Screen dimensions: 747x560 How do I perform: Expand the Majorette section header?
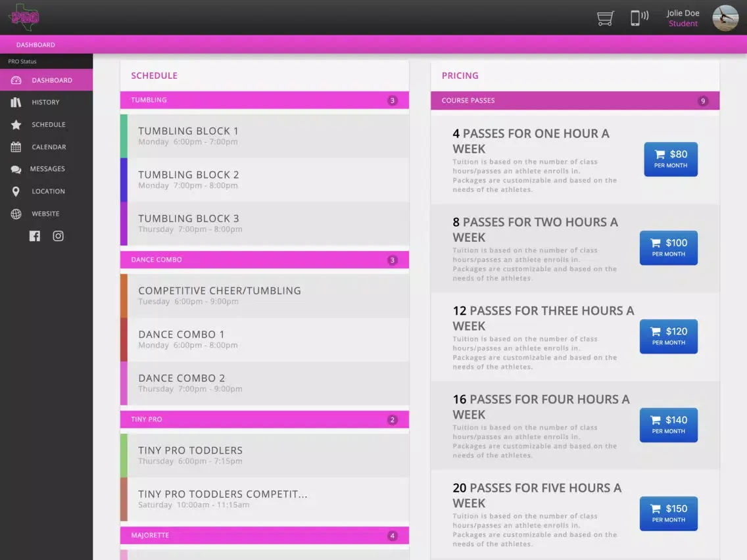(x=264, y=535)
